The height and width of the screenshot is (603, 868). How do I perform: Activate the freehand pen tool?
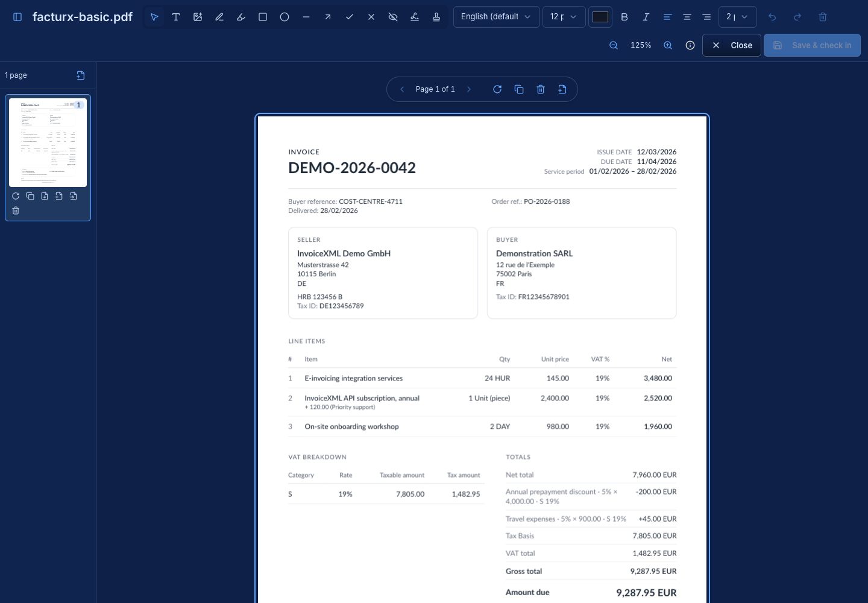point(219,17)
